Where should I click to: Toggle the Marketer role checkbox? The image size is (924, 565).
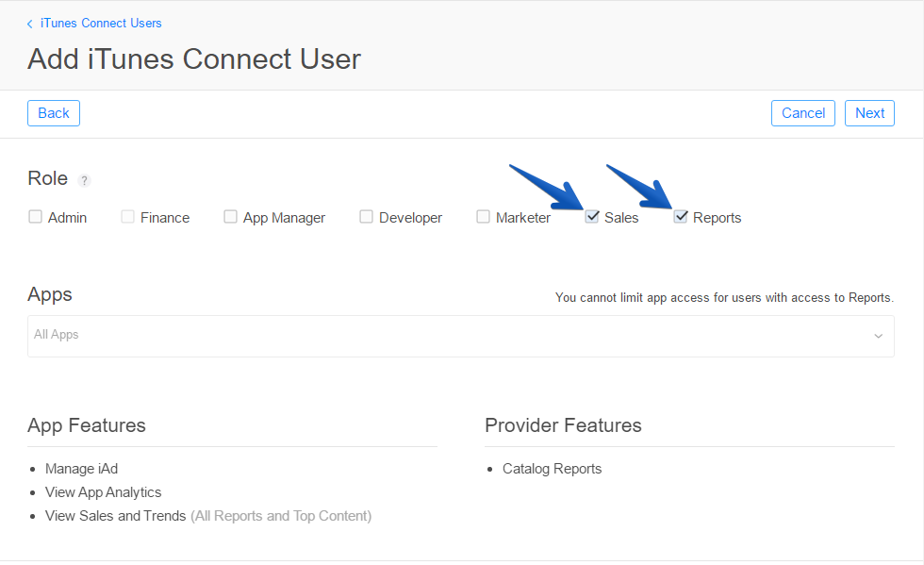coord(484,217)
